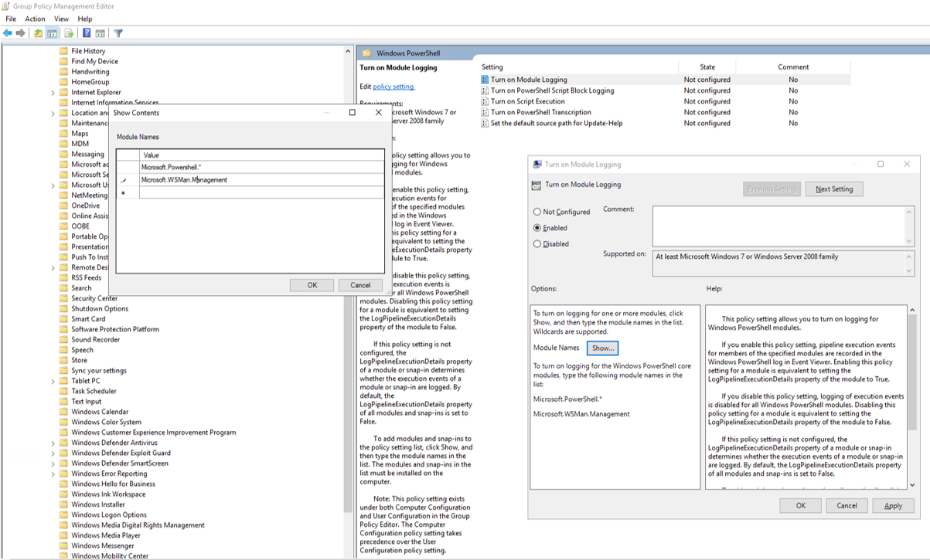Select Windows Ink Workspace tree item
The height and width of the screenshot is (560, 930).
click(x=108, y=494)
